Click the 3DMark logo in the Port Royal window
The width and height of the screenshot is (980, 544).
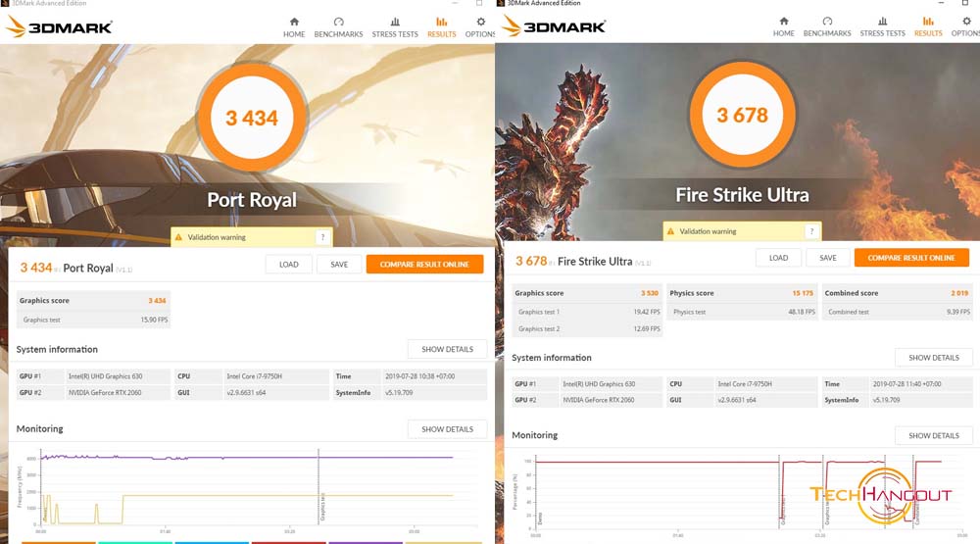click(x=59, y=26)
